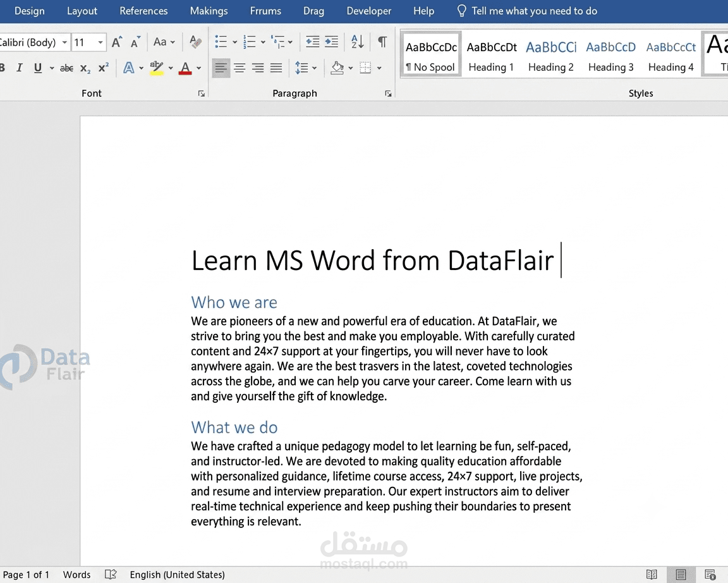This screenshot has height=583, width=728.
Task: Click the Page 1 of 1 indicator
Action: [26, 575]
